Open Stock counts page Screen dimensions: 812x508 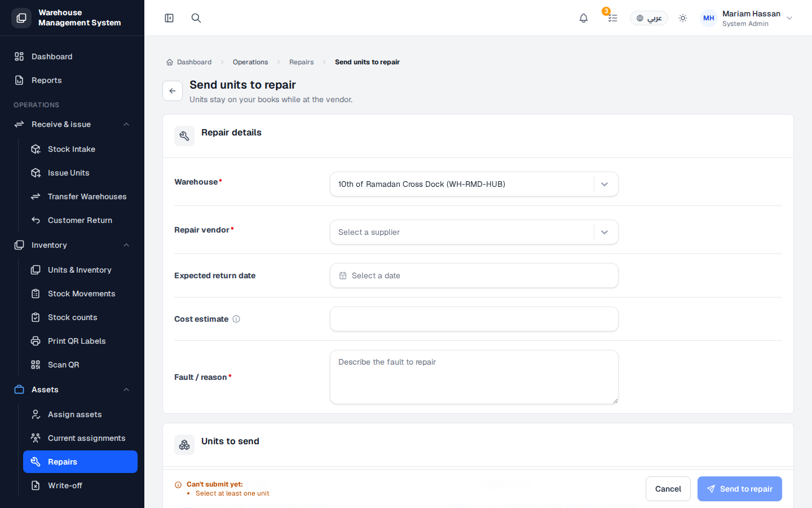pyautogui.click(x=80, y=317)
